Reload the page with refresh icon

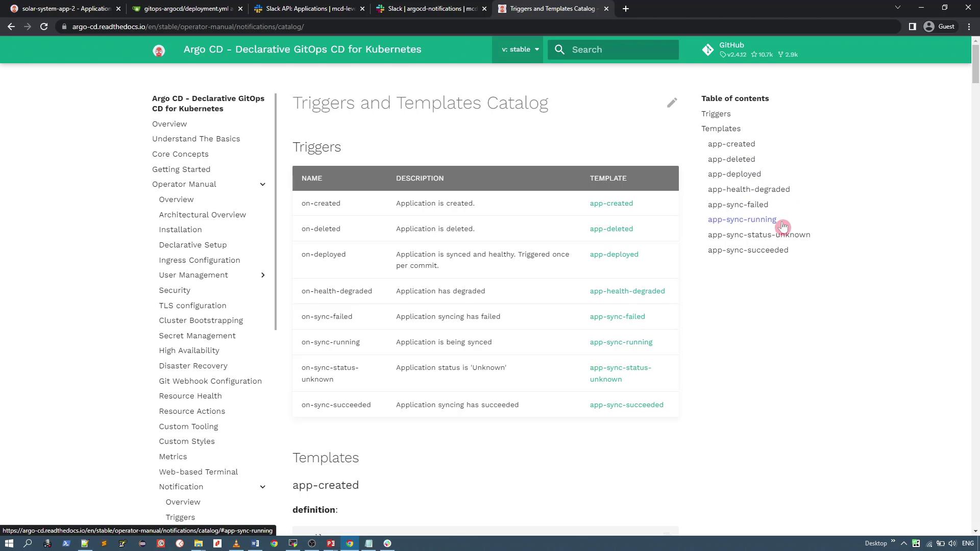coord(44,27)
